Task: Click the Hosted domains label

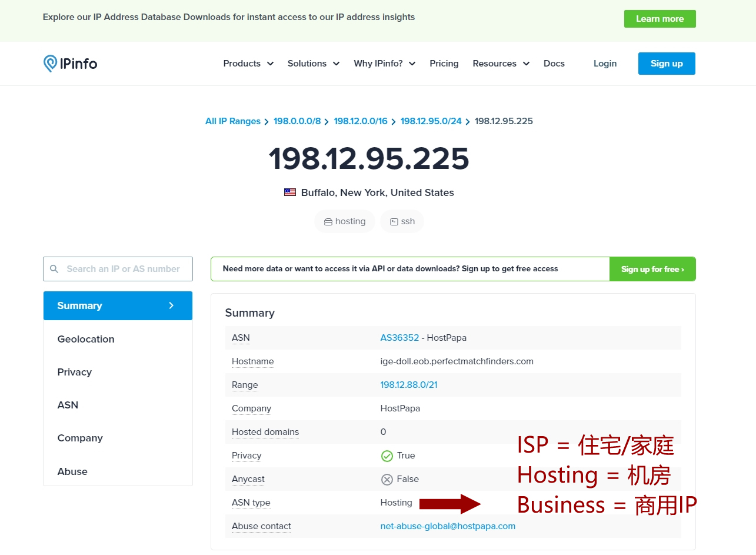Action: click(x=265, y=432)
